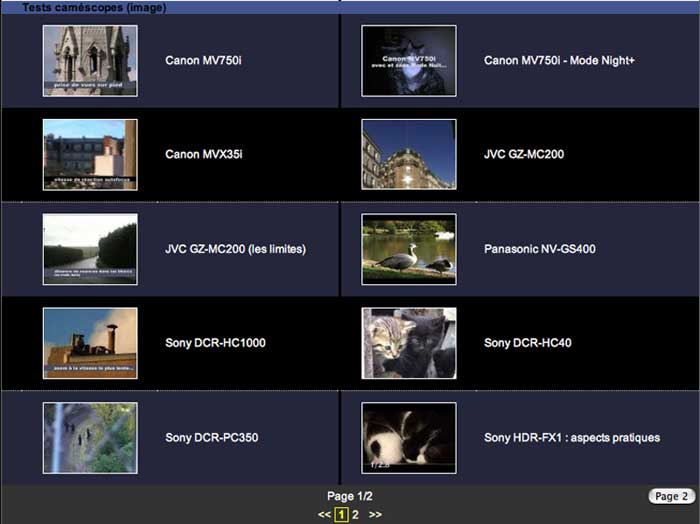Screen dimensions: 700x524
Task: Select the Canon MVX35i title
Action: pos(204,154)
